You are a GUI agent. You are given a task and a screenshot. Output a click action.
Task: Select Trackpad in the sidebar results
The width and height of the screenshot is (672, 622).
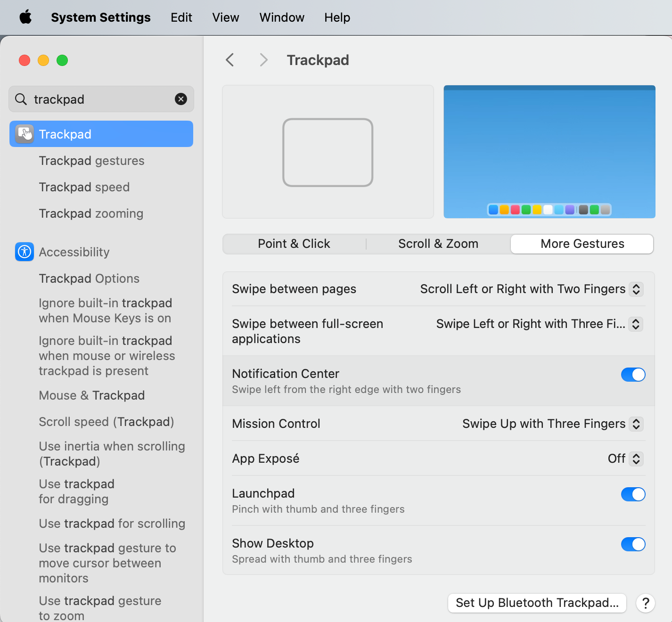pyautogui.click(x=101, y=134)
